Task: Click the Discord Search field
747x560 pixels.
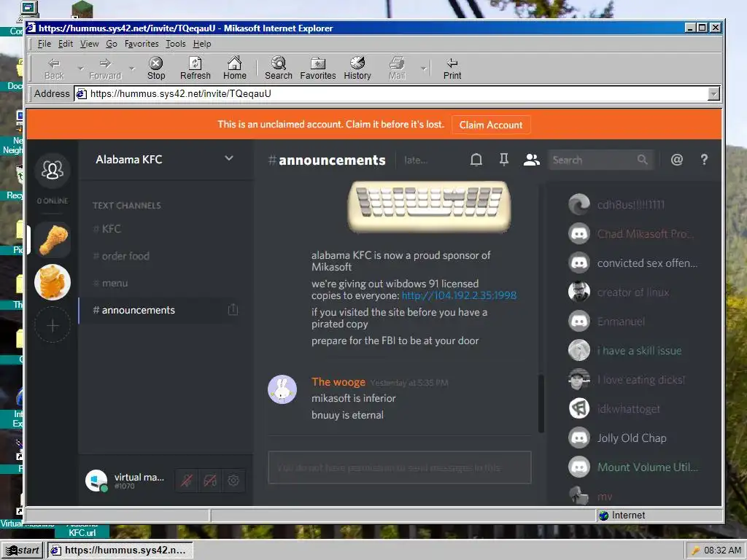Action: coord(601,160)
